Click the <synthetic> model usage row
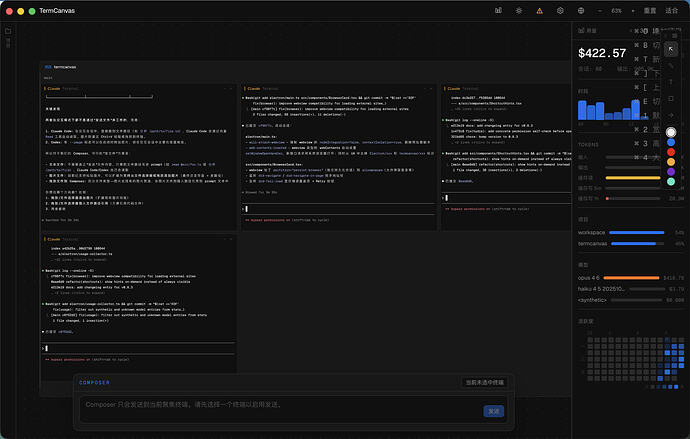The width and height of the screenshot is (690, 439). [631, 300]
